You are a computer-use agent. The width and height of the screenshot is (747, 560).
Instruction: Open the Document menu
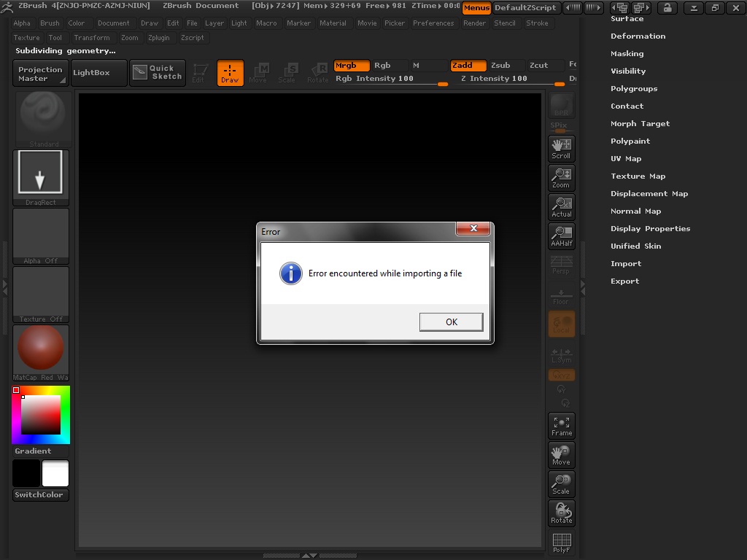coord(113,23)
